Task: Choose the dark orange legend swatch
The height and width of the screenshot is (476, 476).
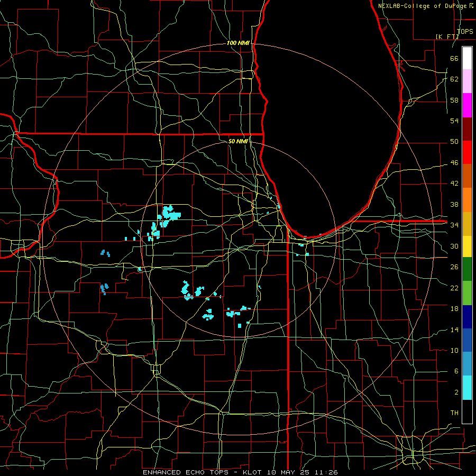Action: (467, 176)
